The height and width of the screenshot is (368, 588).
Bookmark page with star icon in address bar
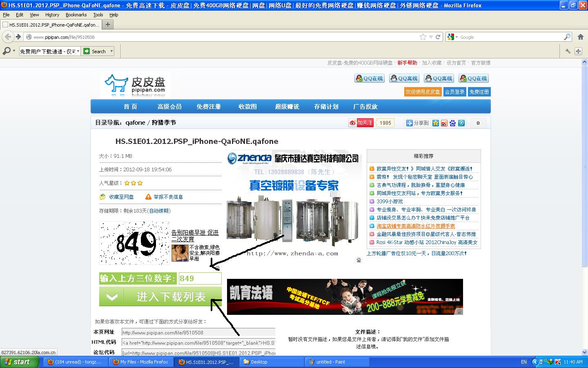423,37
